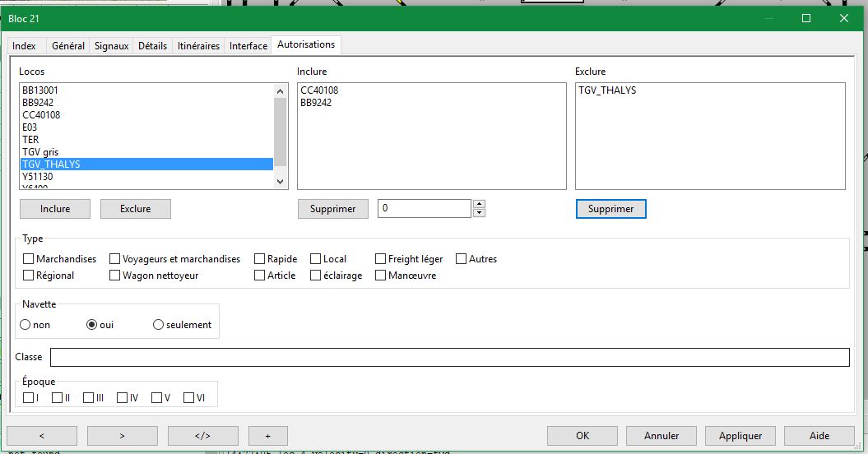Decrease the numeric spinner value
The height and width of the screenshot is (454, 868).
(480, 213)
